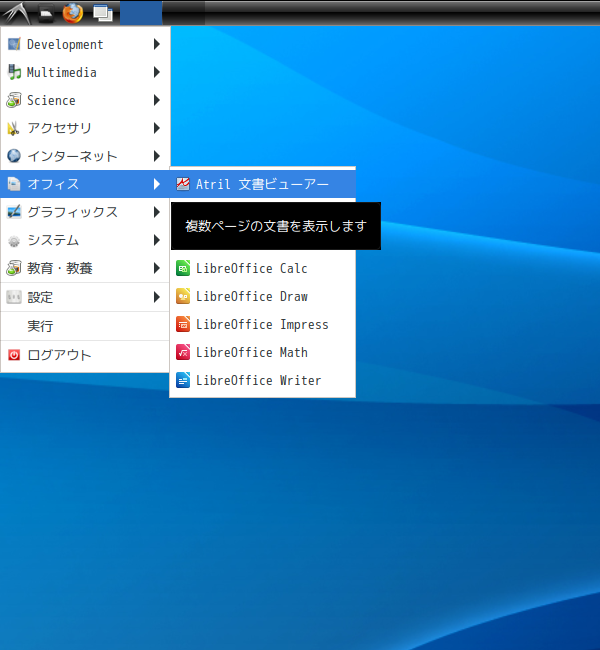Open the 教育・教養 menu category
The height and width of the screenshot is (650, 600).
[x=85, y=268]
